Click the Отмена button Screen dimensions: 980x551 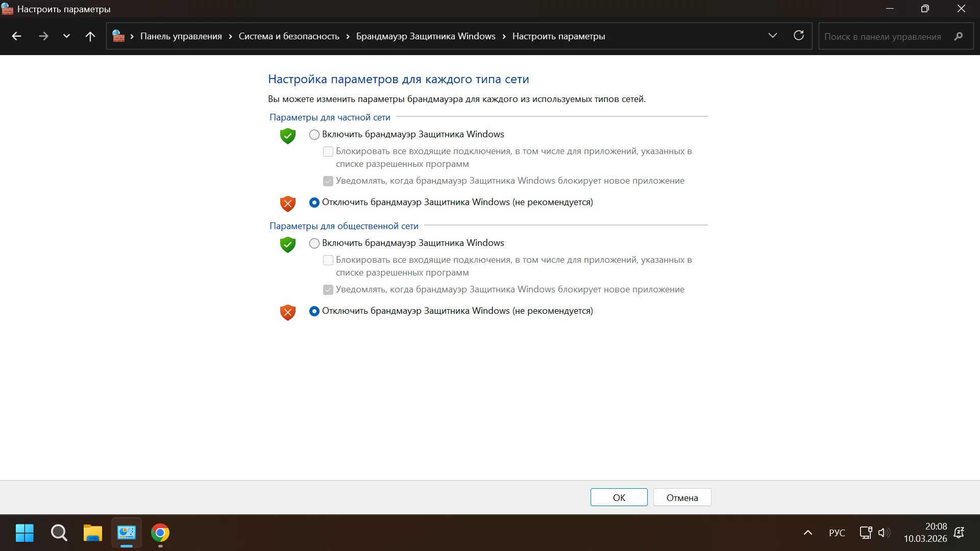pyautogui.click(x=682, y=497)
